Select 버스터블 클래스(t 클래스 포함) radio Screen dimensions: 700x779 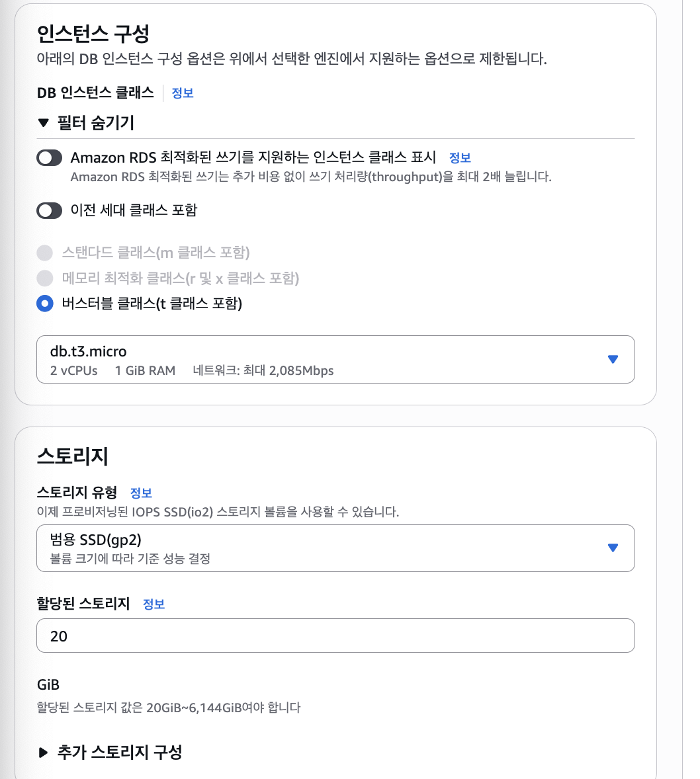point(45,304)
